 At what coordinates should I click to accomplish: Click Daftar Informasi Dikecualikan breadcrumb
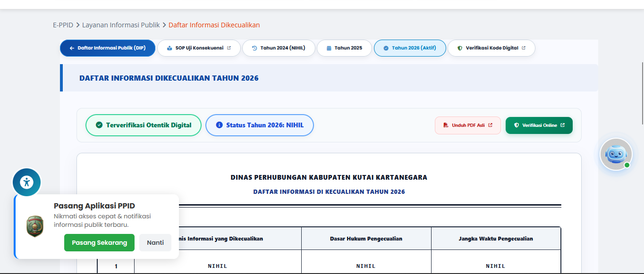214,25
